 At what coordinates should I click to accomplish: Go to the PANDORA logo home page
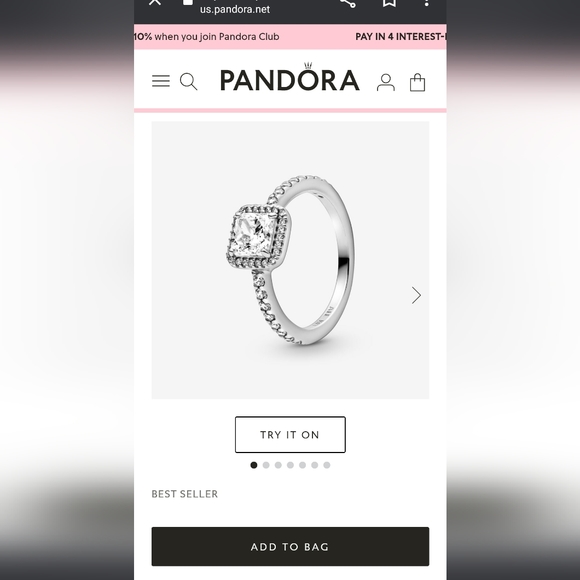point(290,78)
